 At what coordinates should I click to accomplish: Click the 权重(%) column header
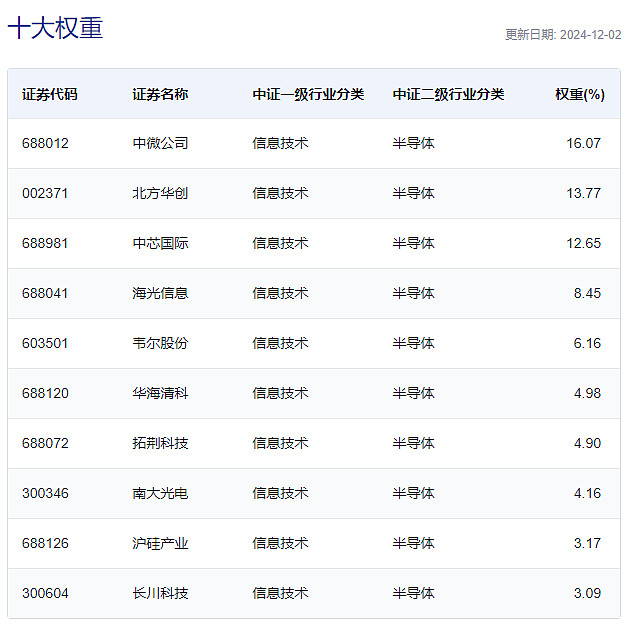point(580,94)
